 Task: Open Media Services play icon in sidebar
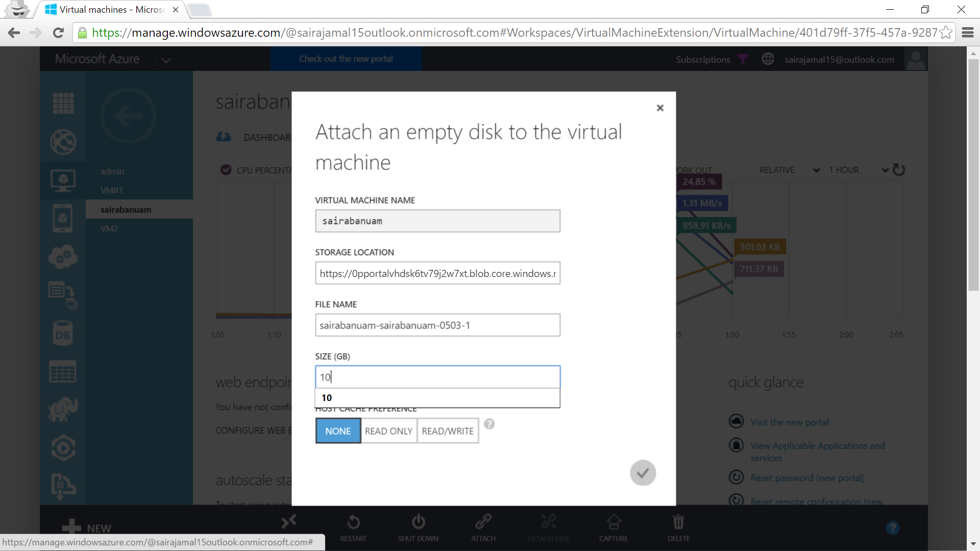point(63,448)
